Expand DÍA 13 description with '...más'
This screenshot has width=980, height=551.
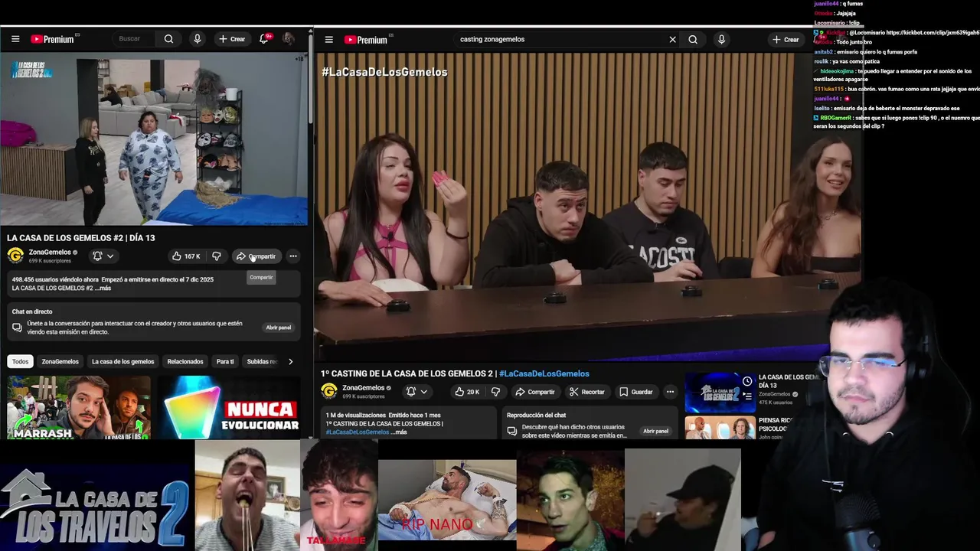point(103,289)
